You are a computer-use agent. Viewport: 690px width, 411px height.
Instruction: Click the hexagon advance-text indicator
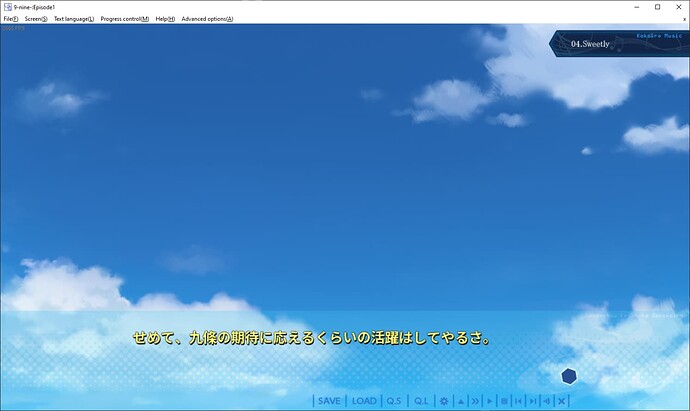pos(569,376)
